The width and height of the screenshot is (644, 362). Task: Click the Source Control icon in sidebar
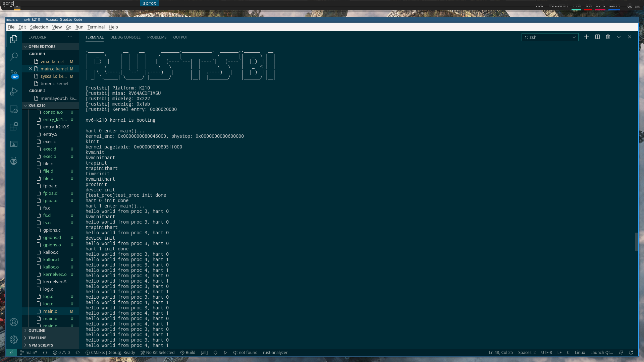(x=14, y=74)
